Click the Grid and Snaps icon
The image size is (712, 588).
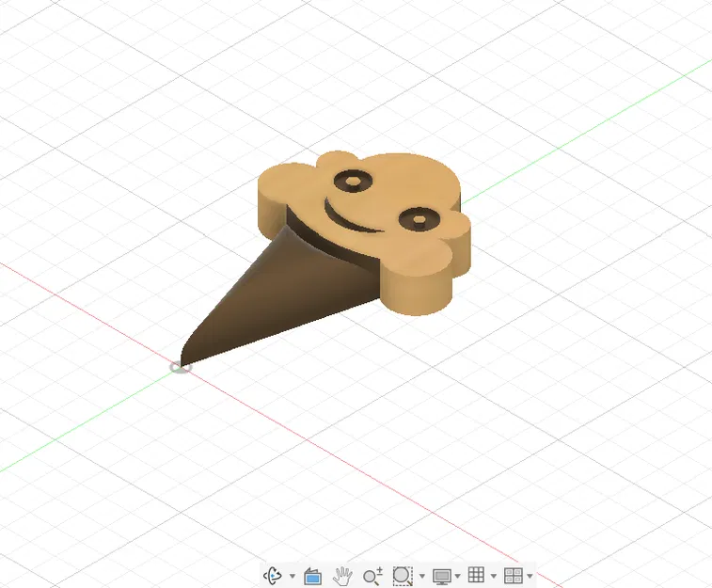point(476,575)
